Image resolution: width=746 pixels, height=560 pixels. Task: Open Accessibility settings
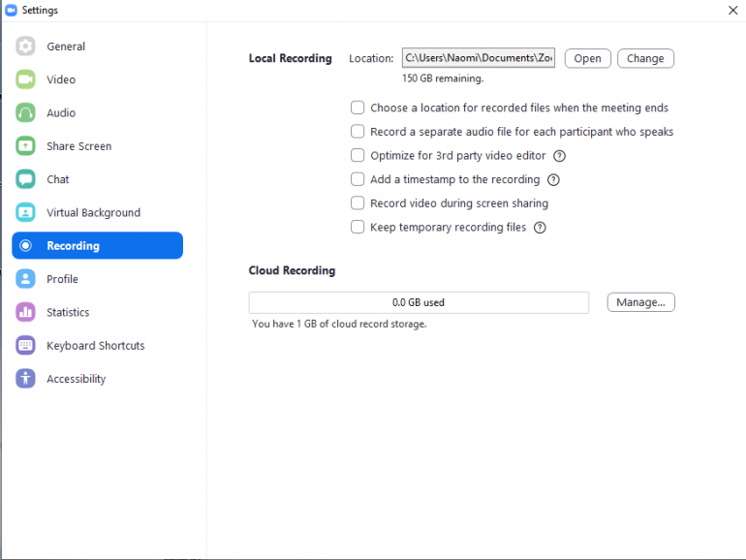click(97, 379)
